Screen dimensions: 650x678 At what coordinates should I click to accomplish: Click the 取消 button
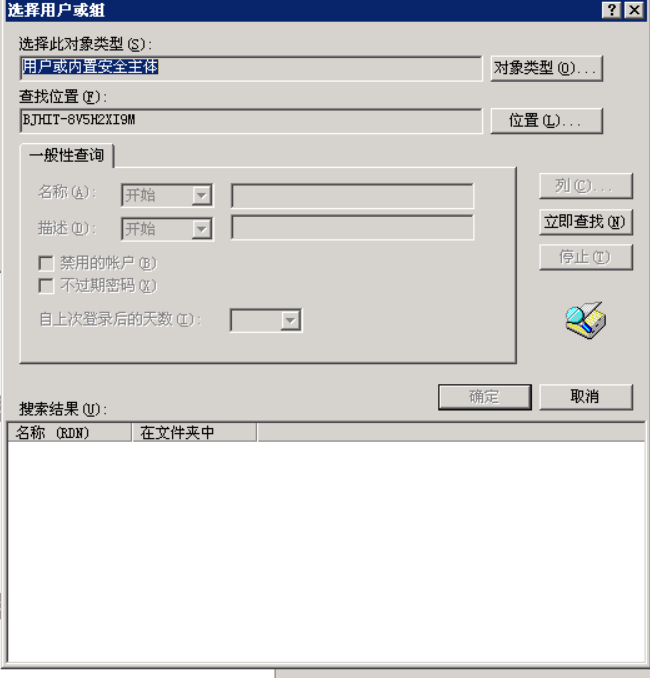click(586, 397)
